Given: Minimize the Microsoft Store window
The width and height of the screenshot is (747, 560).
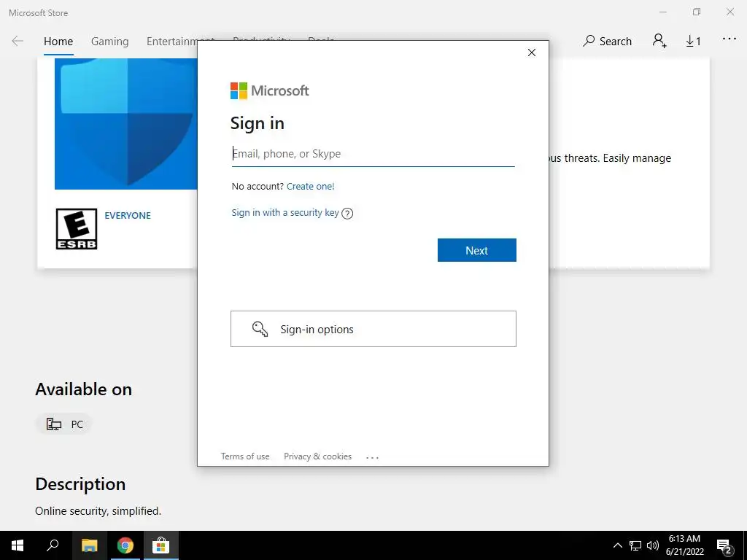Looking at the screenshot, I should (663, 12).
